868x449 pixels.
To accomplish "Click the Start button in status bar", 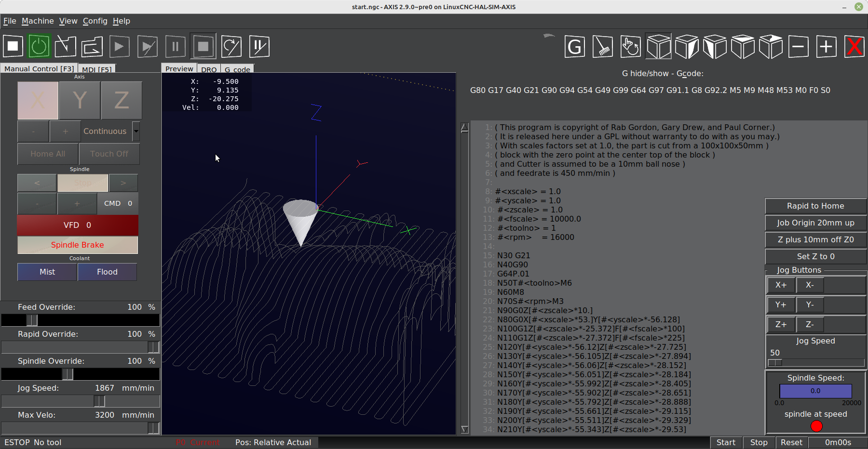I will [x=726, y=442].
